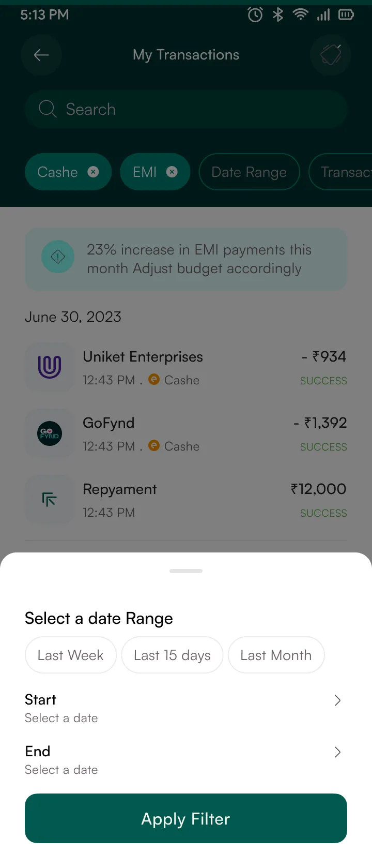
Task: Open the GoFynd transaction for ₹1,392
Action: pyautogui.click(x=186, y=433)
